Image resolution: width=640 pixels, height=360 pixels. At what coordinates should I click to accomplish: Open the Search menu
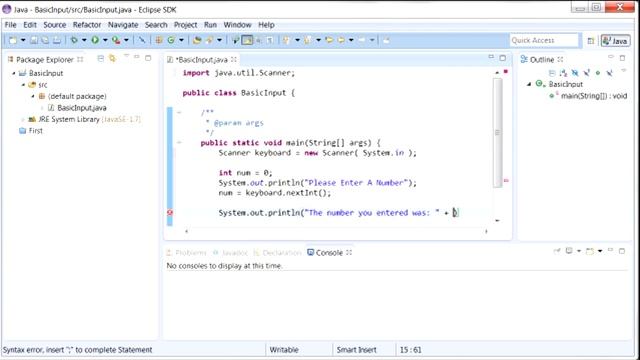pyautogui.click(x=156, y=25)
